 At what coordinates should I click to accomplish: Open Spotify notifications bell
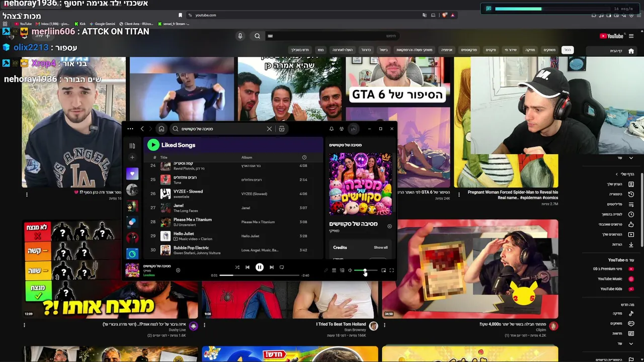tap(331, 129)
